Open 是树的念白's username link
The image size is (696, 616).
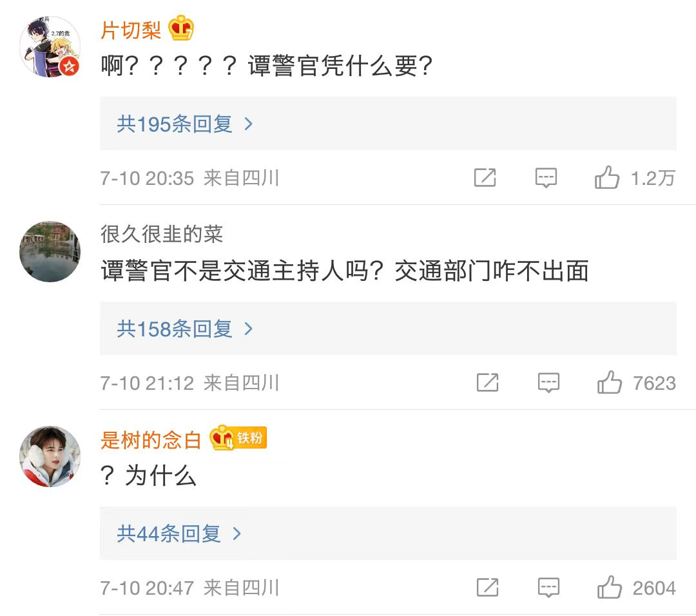(151, 439)
